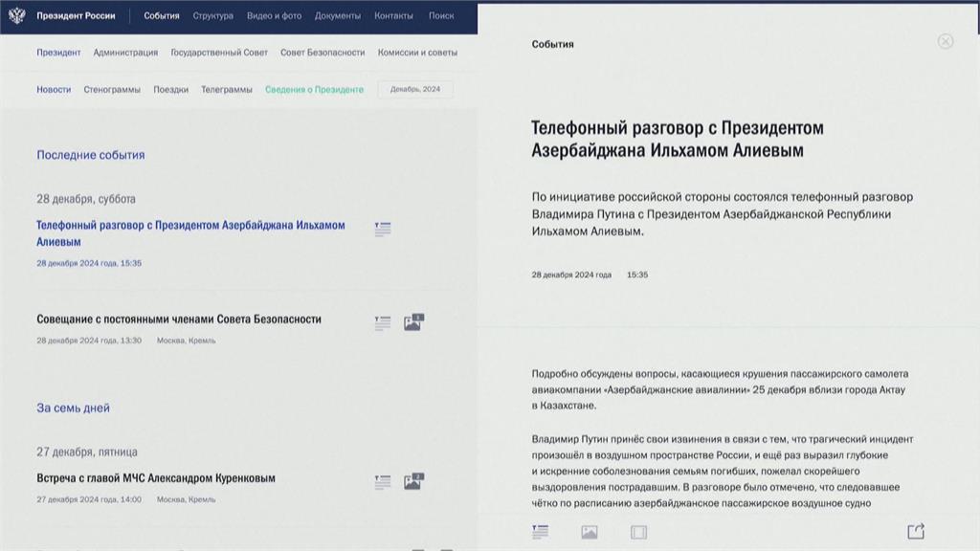Viewport: 980px width, 551px height.
Task: Click share icon at bottom of article panel
Action: coord(916,531)
